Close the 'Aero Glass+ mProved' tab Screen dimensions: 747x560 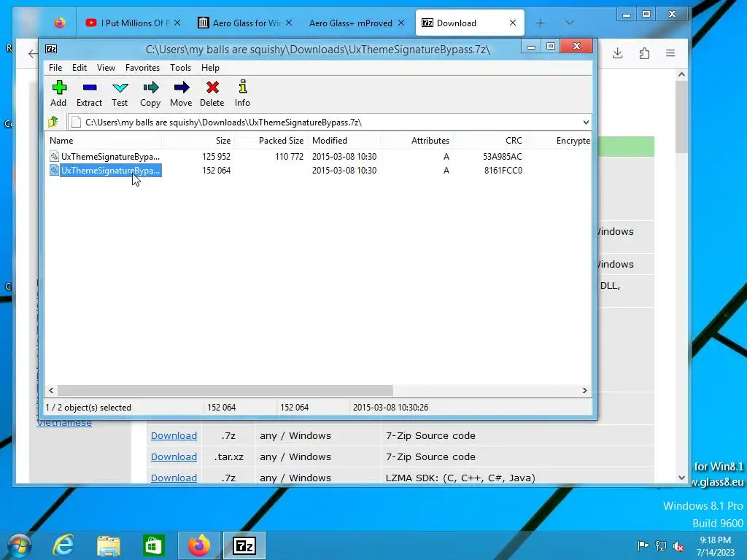click(x=401, y=23)
